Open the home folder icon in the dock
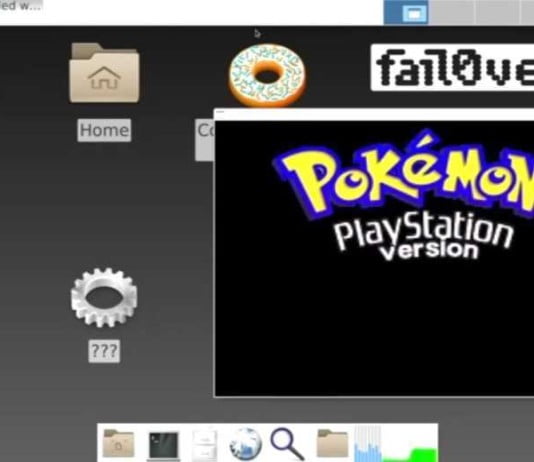 (118, 443)
